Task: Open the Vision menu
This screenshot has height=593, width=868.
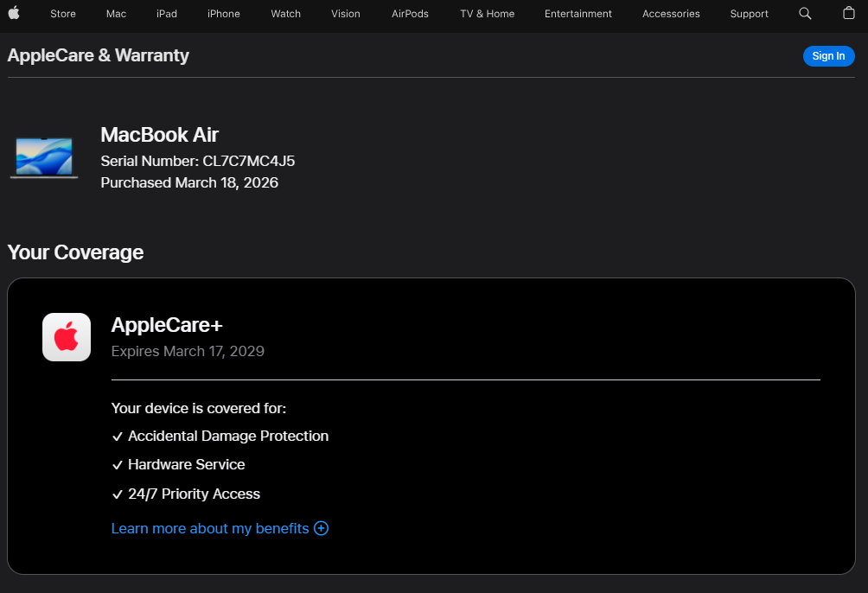Action: pyautogui.click(x=346, y=14)
